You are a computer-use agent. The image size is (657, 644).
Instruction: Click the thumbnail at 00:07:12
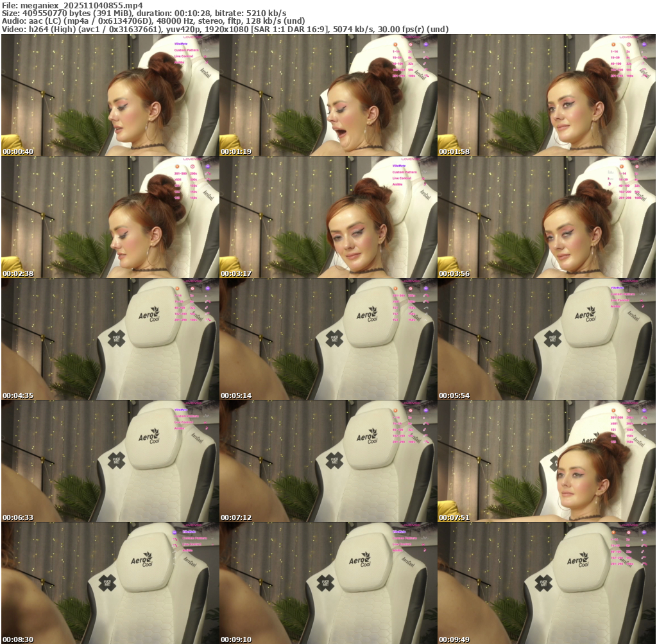tap(328, 461)
